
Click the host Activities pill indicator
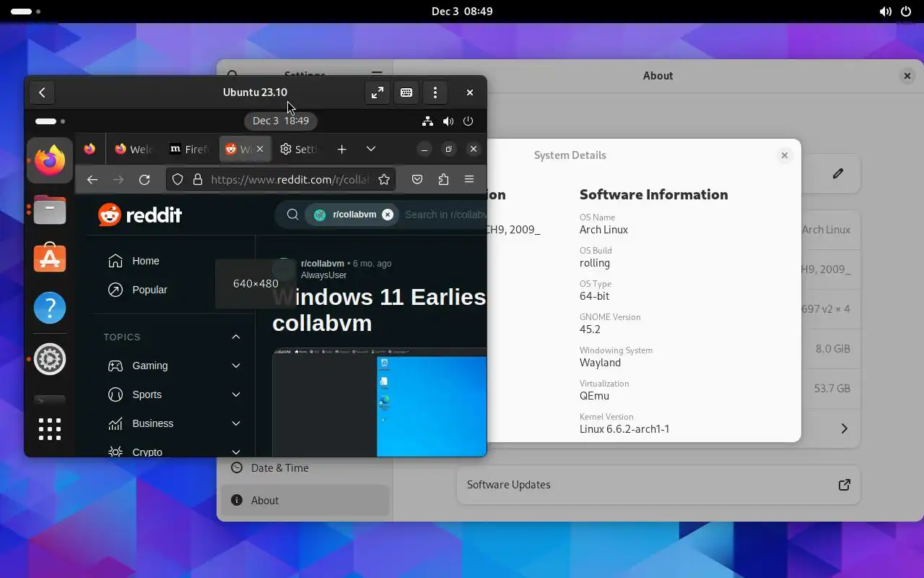point(26,12)
